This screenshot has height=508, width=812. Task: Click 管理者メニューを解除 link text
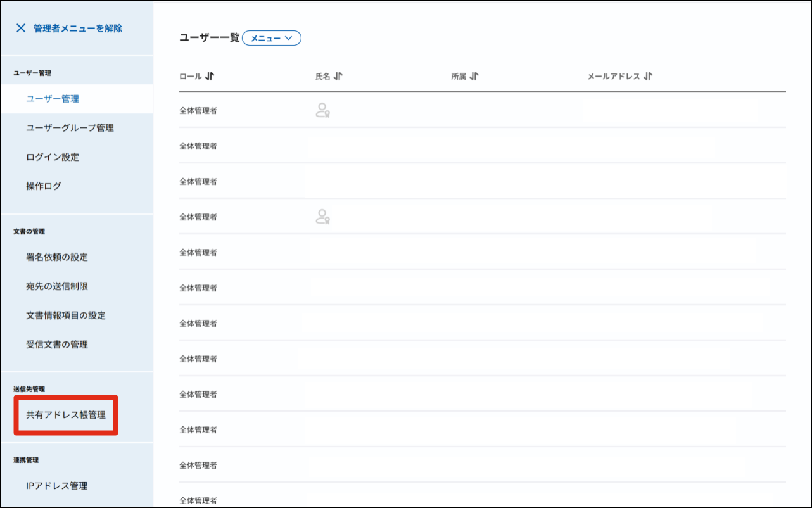pyautogui.click(x=78, y=28)
